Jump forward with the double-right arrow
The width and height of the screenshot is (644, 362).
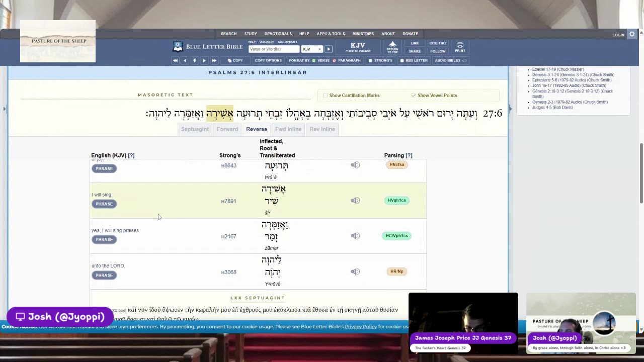pyautogui.click(x=214, y=60)
